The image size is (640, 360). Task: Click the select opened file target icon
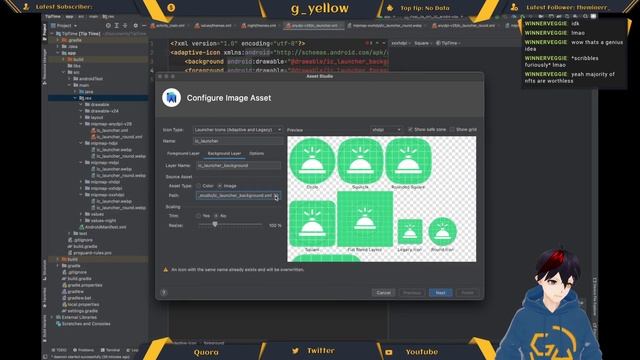tap(108, 25)
